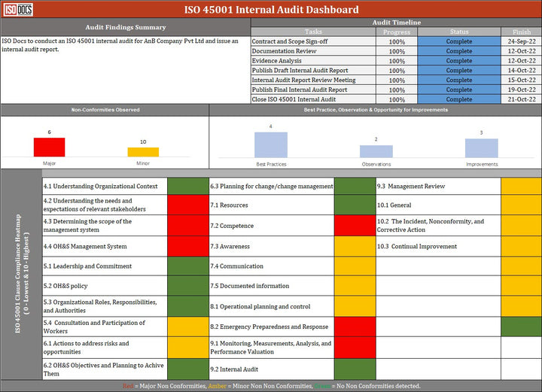Select the Progress column header
This screenshot has height=392, width=542.
(397, 32)
